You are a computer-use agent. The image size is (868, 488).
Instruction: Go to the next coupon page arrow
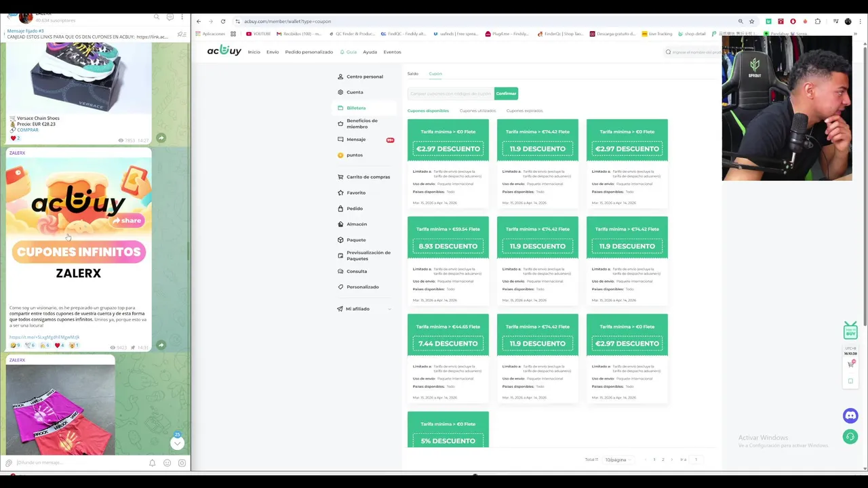[672, 460]
